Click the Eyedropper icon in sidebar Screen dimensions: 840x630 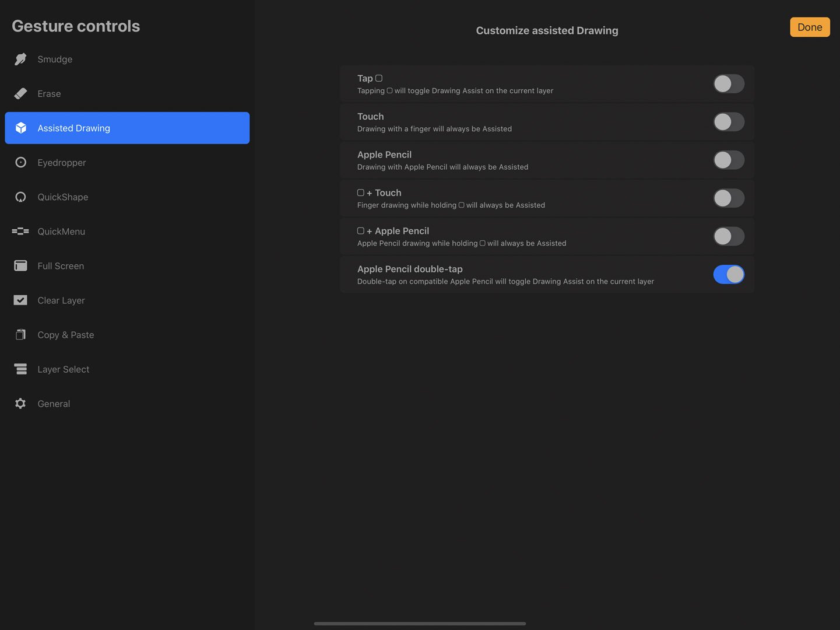click(20, 162)
